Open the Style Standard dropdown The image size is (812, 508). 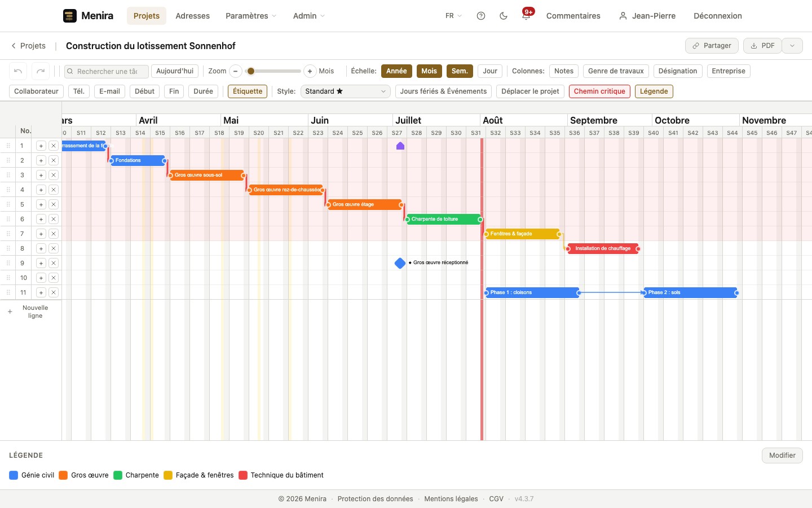coord(345,91)
